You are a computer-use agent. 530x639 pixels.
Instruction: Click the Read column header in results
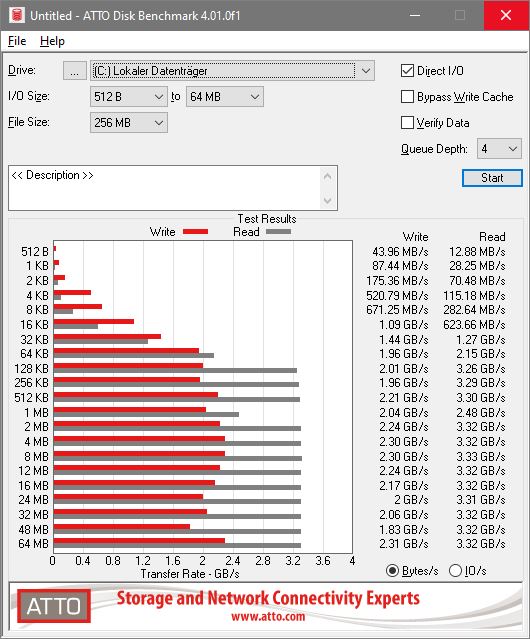click(492, 237)
